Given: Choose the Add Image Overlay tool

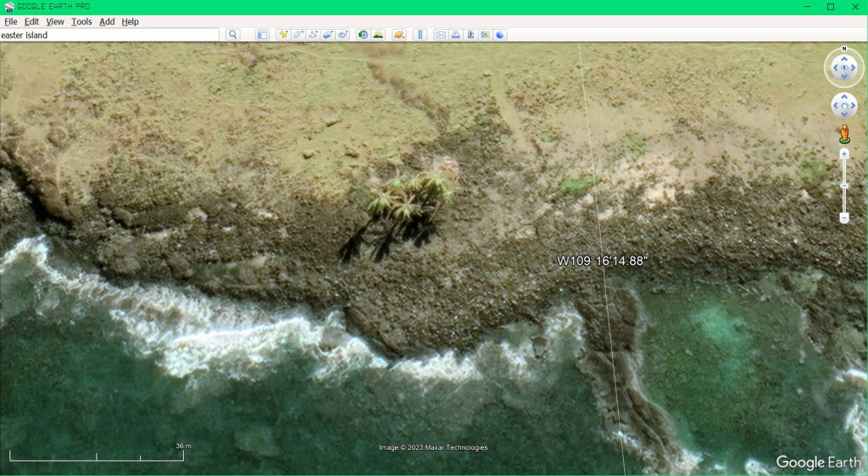Looking at the screenshot, I should (x=327, y=35).
